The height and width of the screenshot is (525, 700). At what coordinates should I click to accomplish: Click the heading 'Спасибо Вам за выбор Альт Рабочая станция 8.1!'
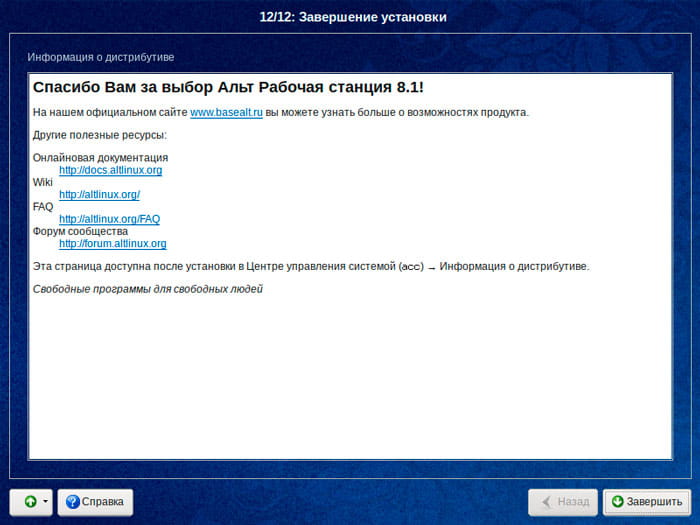228,87
